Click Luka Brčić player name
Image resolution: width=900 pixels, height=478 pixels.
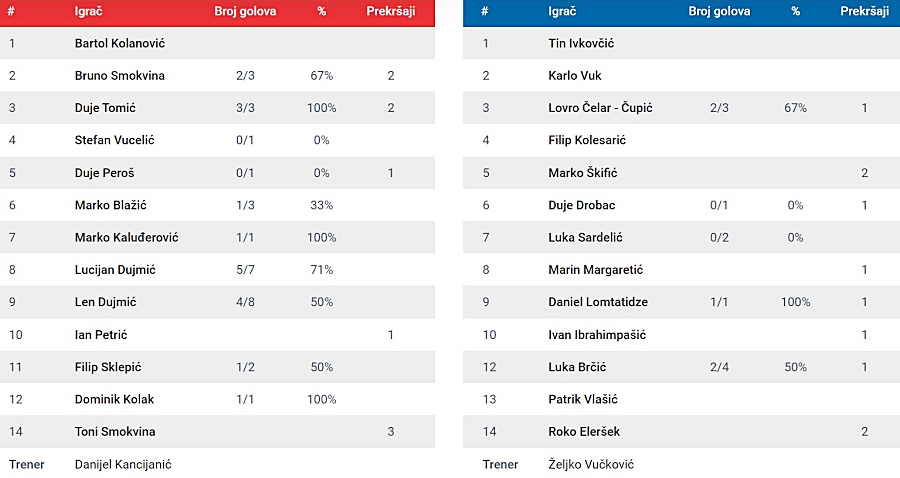pos(577,367)
